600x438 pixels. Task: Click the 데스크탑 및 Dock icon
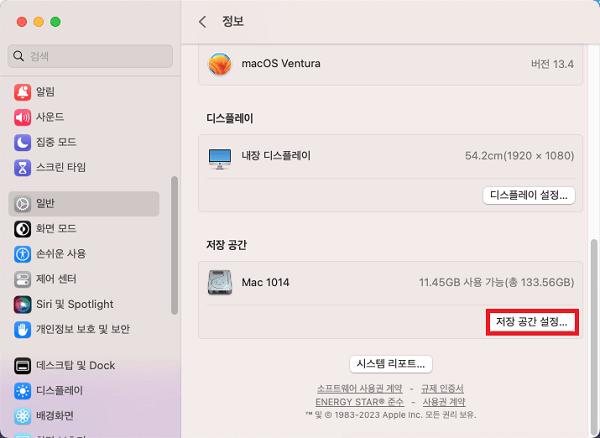point(22,366)
